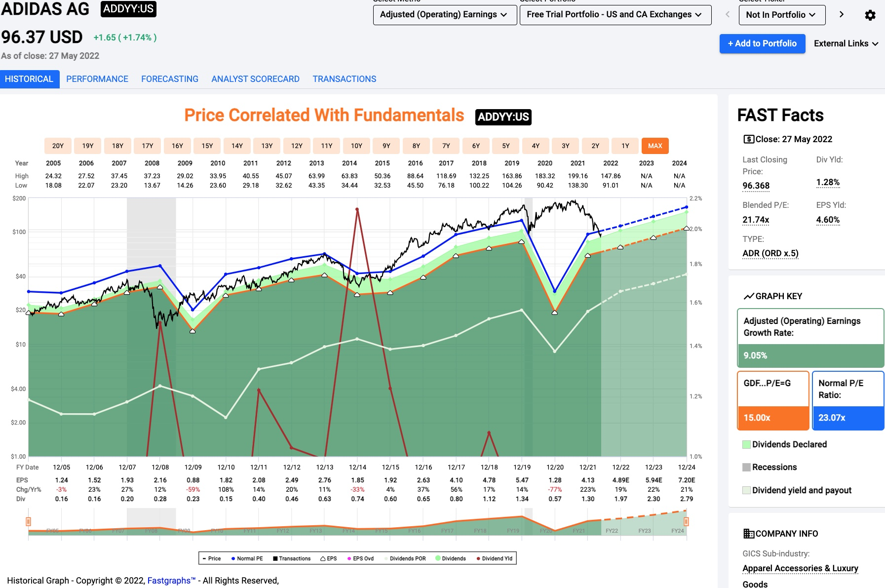885x588 pixels.
Task: Select the 2Y time range
Action: coord(595,146)
